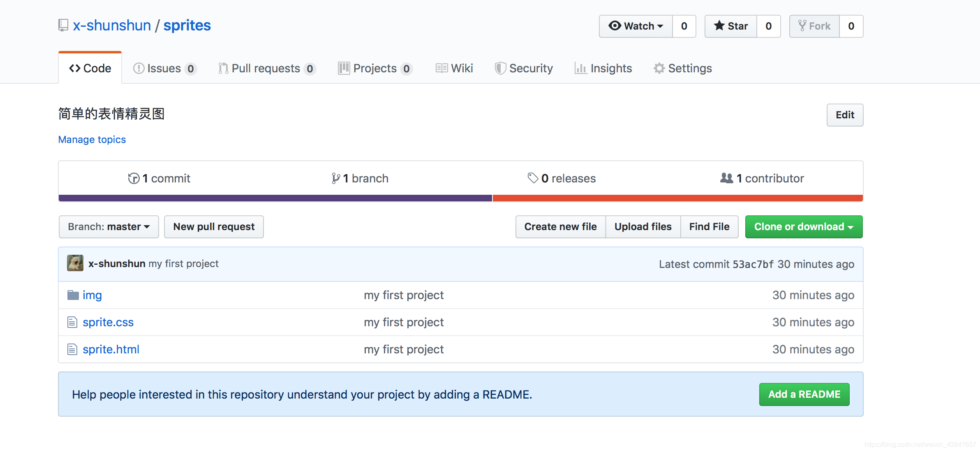Click the x-shunshun avatar in the commit bar

75,263
